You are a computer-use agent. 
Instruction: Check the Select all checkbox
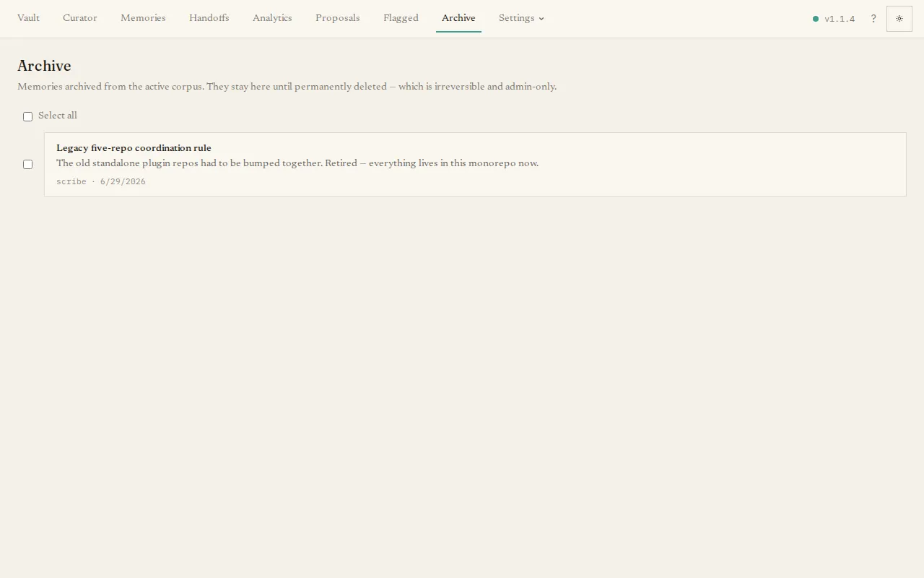27,116
